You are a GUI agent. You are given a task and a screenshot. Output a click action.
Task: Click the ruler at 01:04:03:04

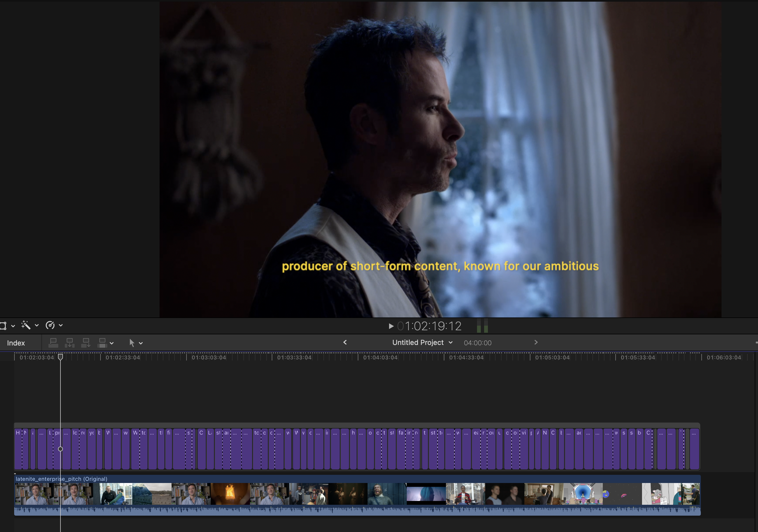[x=358, y=357]
